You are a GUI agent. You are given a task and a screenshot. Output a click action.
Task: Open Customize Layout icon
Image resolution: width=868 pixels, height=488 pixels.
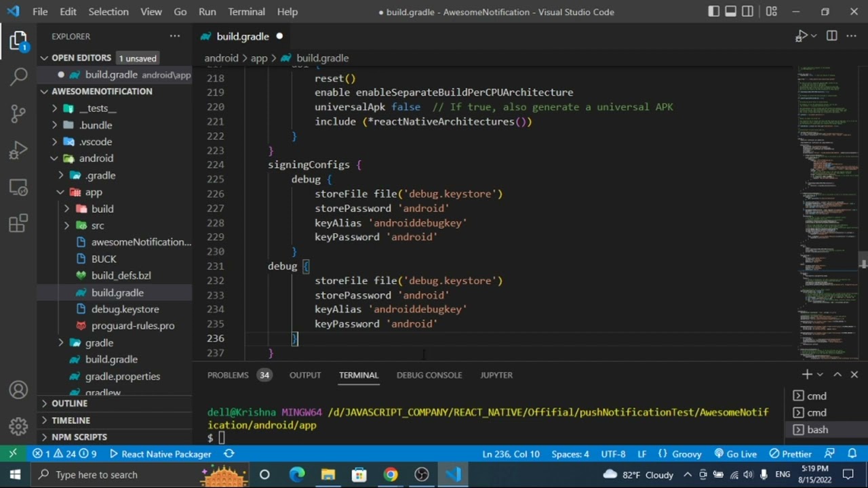[771, 12]
